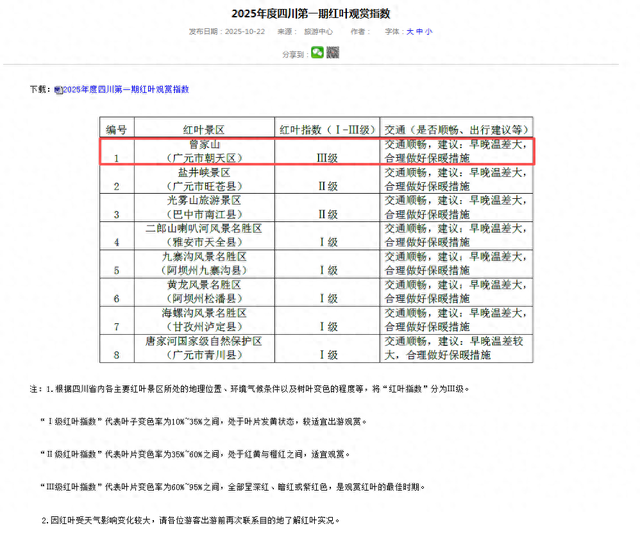640x533 pixels.
Task: Click the Ⅱ级 index for 盐井峡景区
Action: coord(327,179)
